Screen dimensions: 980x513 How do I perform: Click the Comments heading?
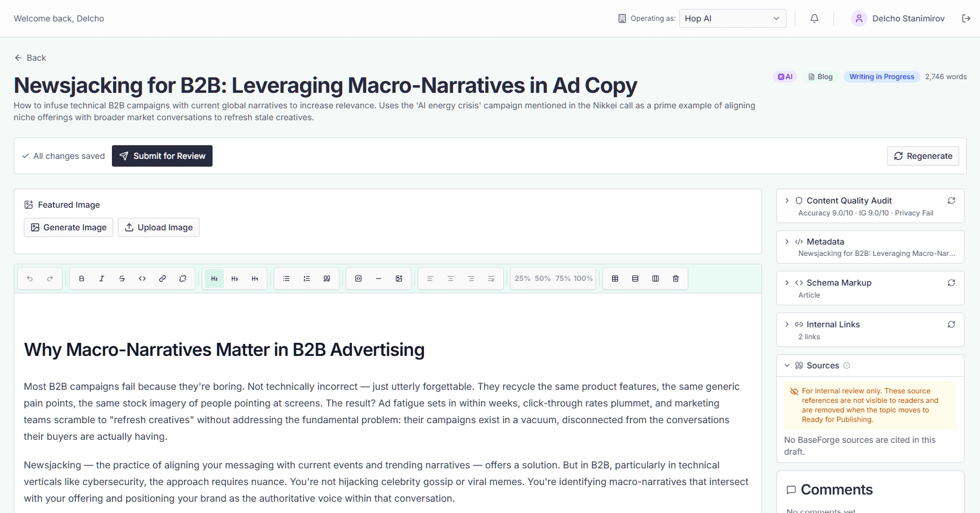pos(837,490)
